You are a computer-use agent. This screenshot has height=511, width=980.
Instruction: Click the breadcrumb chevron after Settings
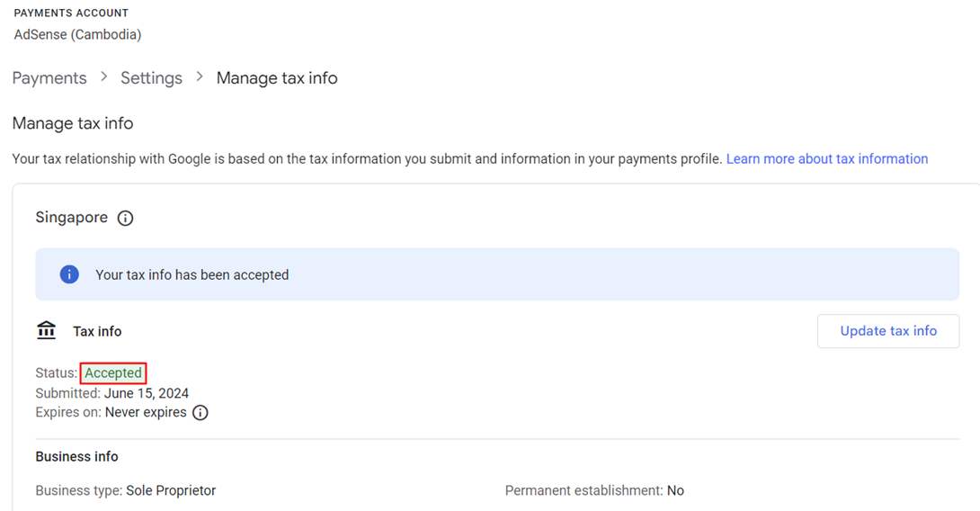click(x=200, y=77)
